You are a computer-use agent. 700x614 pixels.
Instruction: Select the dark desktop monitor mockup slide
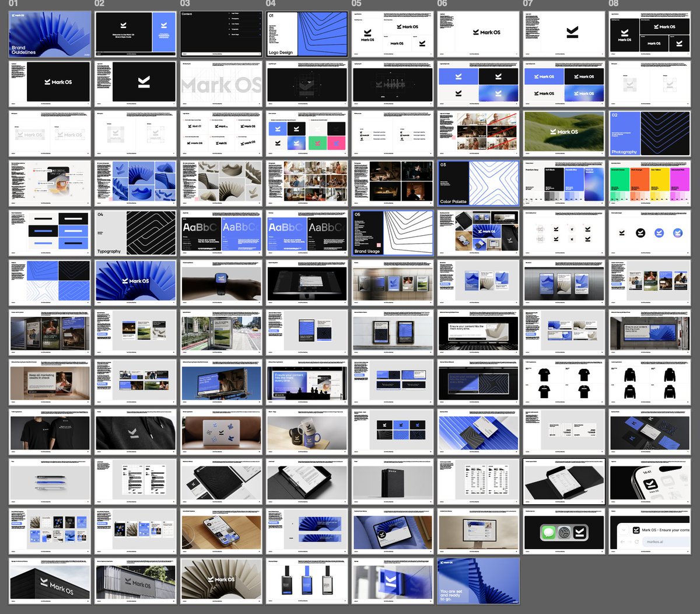click(307, 282)
